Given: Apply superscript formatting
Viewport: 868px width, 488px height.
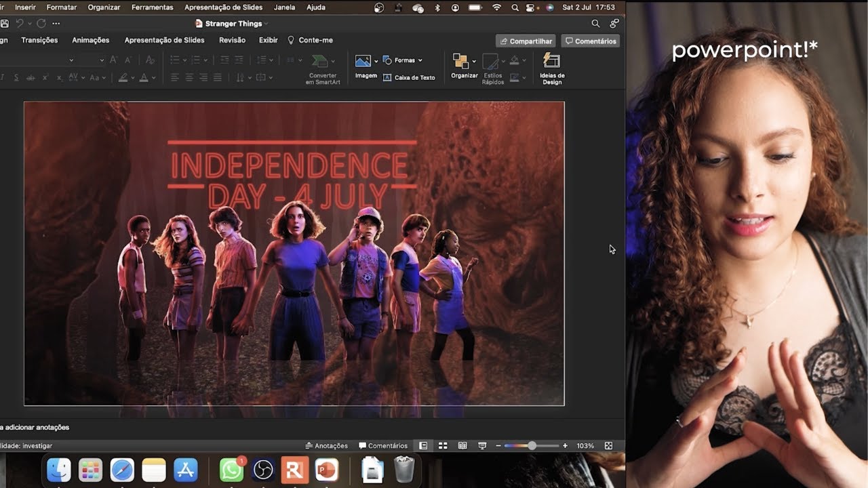Looking at the screenshot, I should [45, 78].
